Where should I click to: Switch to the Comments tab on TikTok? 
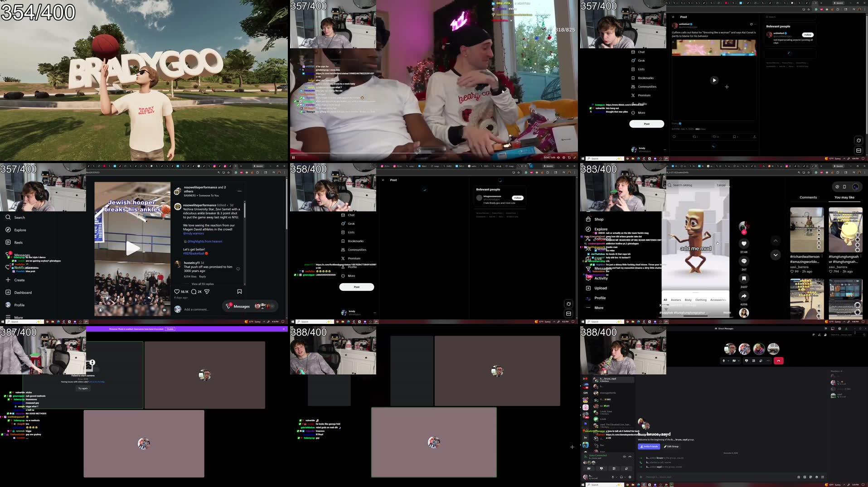coord(808,197)
